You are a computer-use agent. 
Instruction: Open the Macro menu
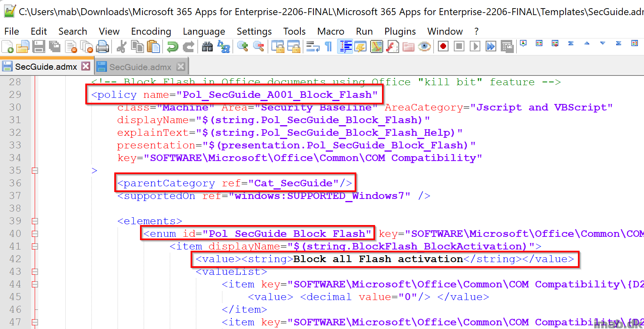click(331, 31)
